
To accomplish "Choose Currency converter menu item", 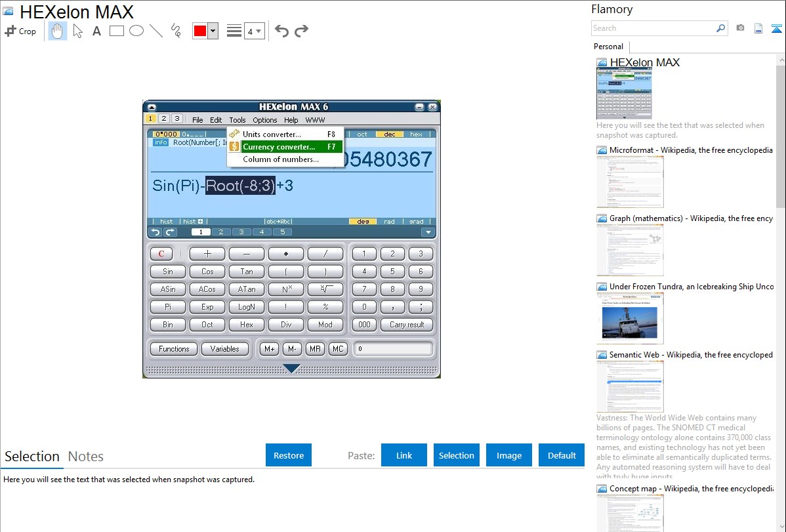I will pyautogui.click(x=285, y=146).
